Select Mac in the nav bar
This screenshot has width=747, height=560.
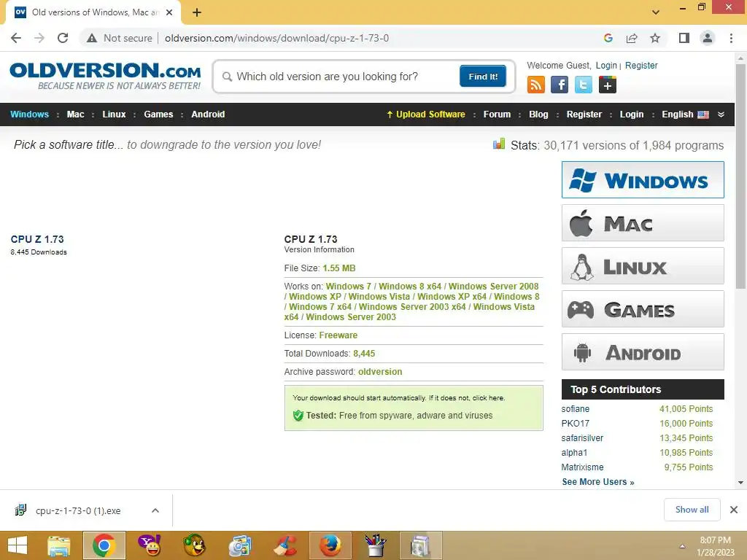tap(75, 114)
